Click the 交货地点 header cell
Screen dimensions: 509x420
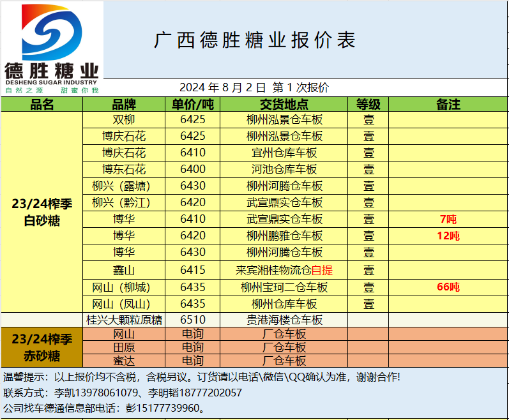pyautogui.click(x=284, y=105)
